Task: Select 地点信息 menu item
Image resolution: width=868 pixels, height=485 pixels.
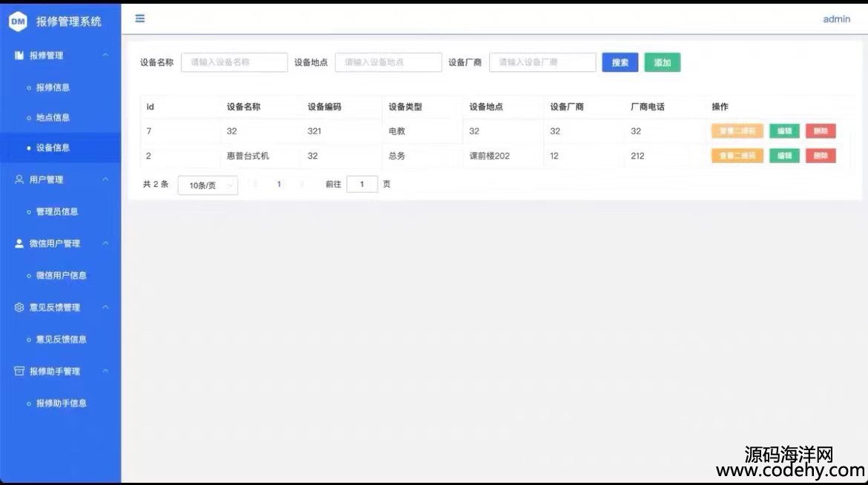Action: (53, 118)
